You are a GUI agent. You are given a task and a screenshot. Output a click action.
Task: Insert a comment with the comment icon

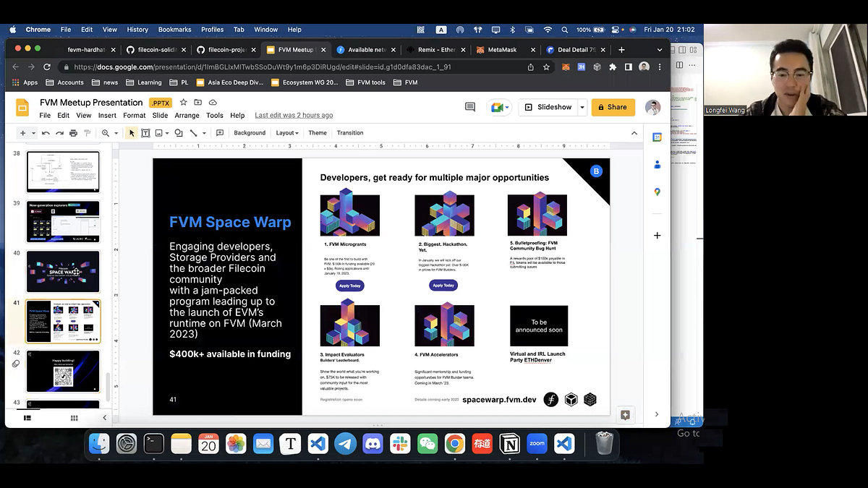pyautogui.click(x=219, y=133)
